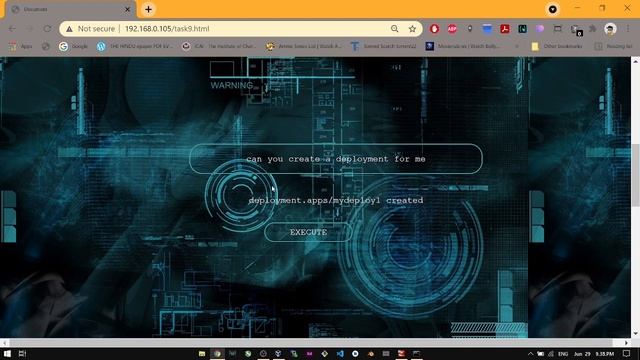Open the Windows Start menu
This screenshot has width=640, height=360.
(x=7, y=353)
